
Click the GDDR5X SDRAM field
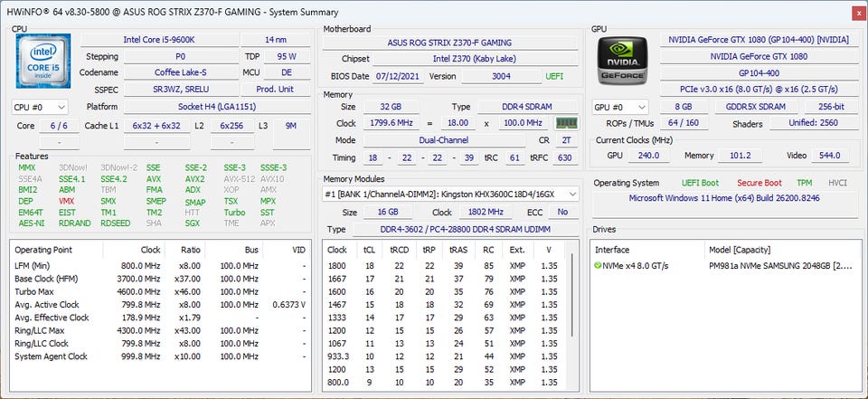coord(756,107)
